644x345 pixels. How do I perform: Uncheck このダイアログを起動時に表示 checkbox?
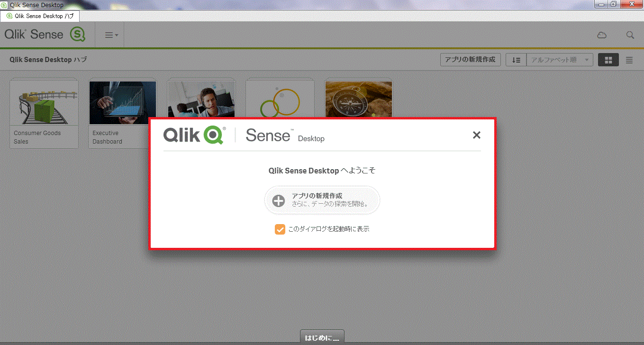(x=280, y=229)
